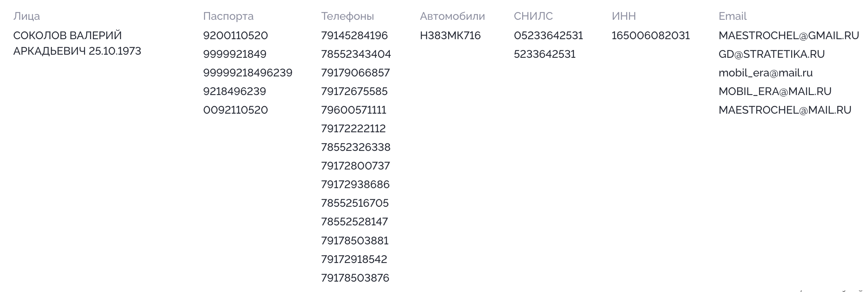Click the Паспорта column header

228,16
